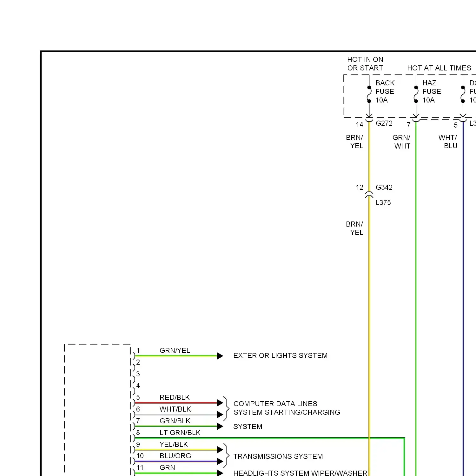Click the HOT AT ALL TIMES label
476x476 pixels.
click(439, 68)
